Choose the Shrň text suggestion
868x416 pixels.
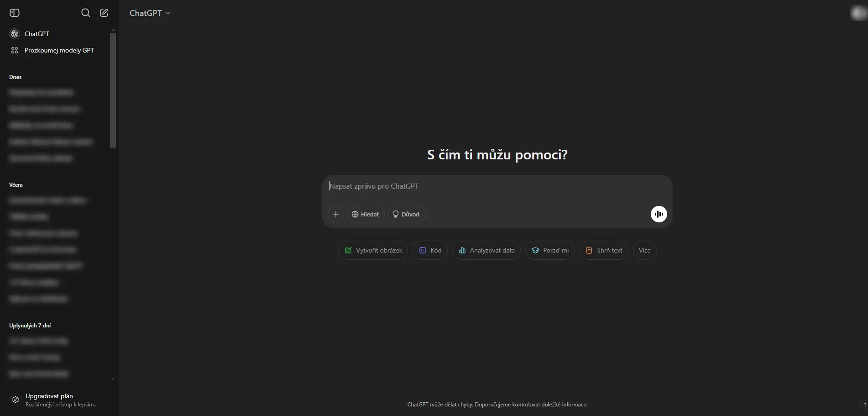[x=604, y=250]
